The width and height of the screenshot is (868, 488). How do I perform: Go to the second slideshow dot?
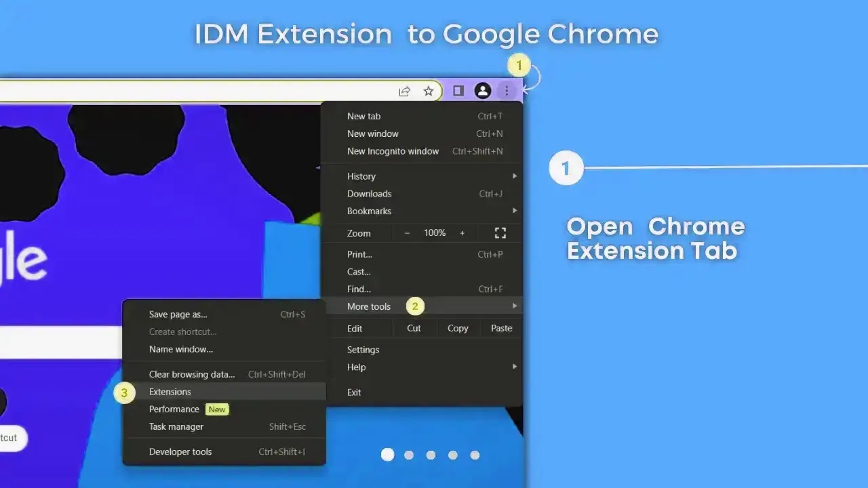click(x=409, y=455)
